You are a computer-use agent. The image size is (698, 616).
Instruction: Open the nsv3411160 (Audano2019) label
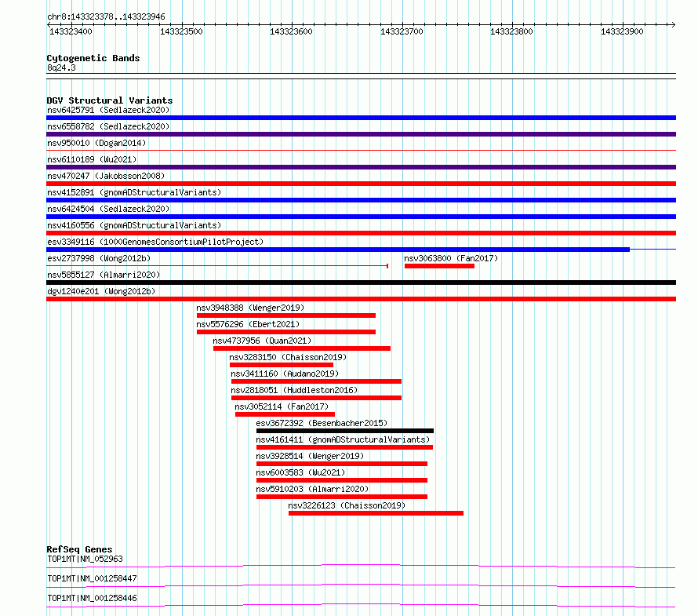tap(285, 374)
